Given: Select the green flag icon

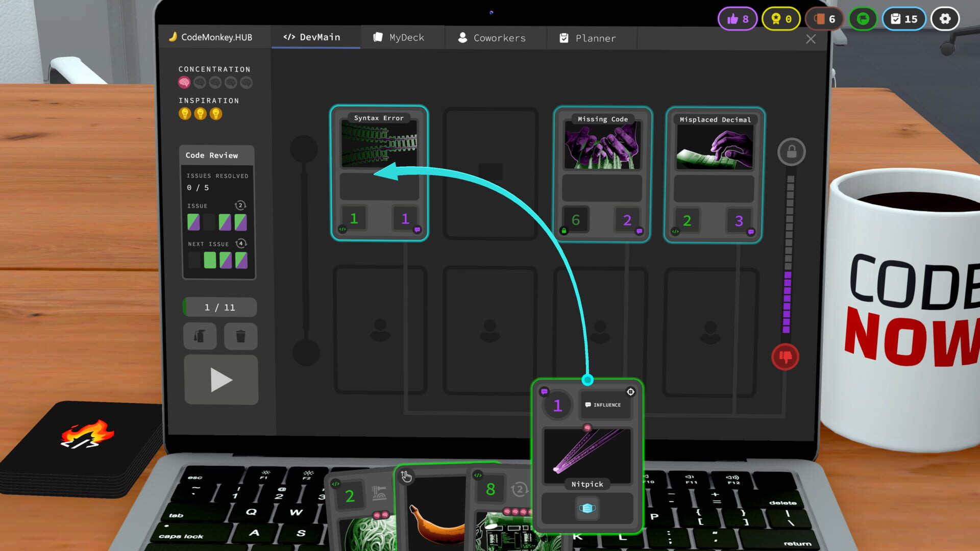Looking at the screenshot, I should (863, 18).
